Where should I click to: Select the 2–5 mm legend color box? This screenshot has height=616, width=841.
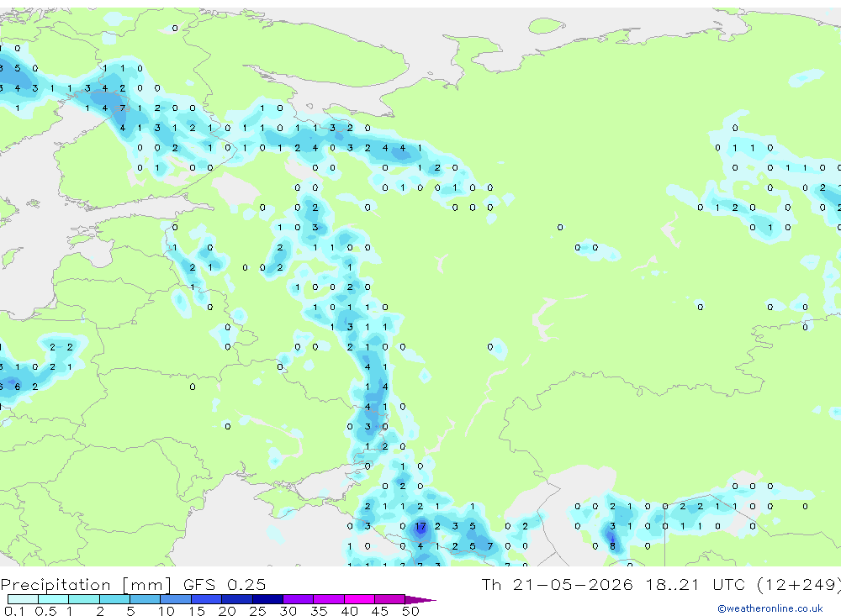click(114, 599)
